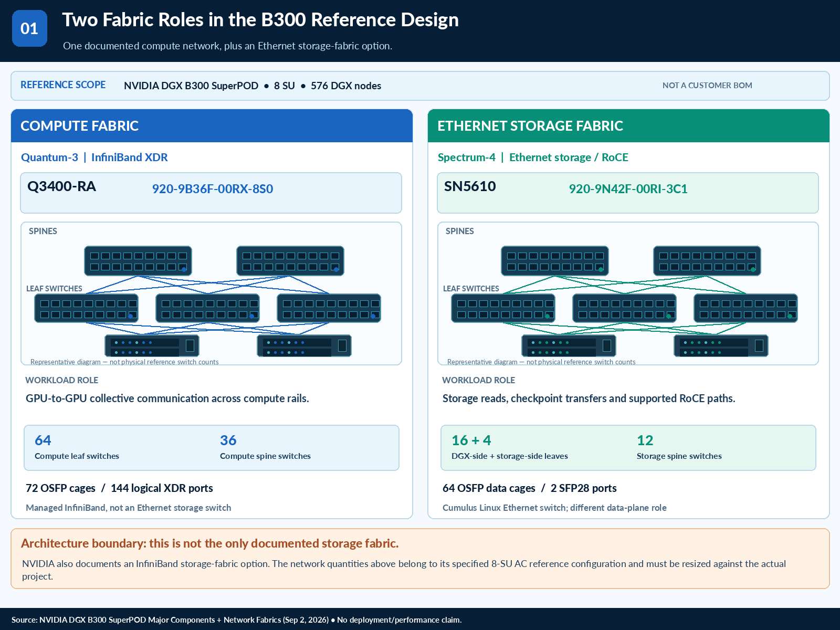Select the right DGX node in Compute Fabric diagram
This screenshot has width=840, height=630.
click(304, 345)
